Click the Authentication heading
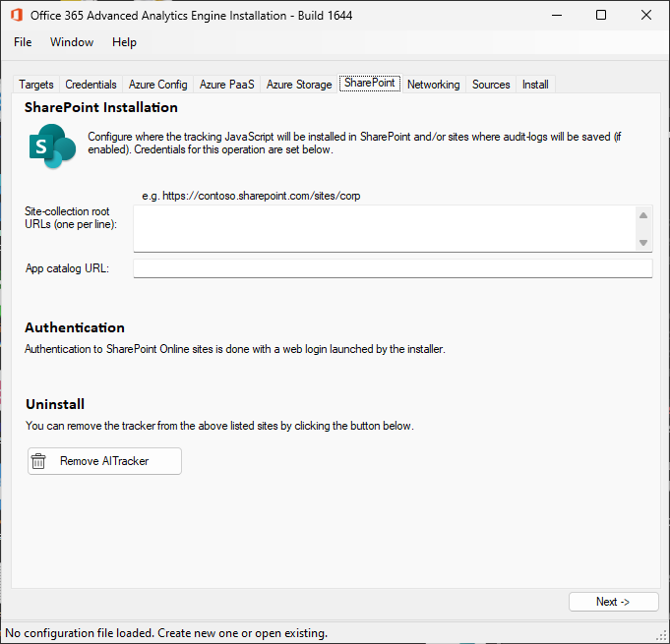 coord(75,327)
